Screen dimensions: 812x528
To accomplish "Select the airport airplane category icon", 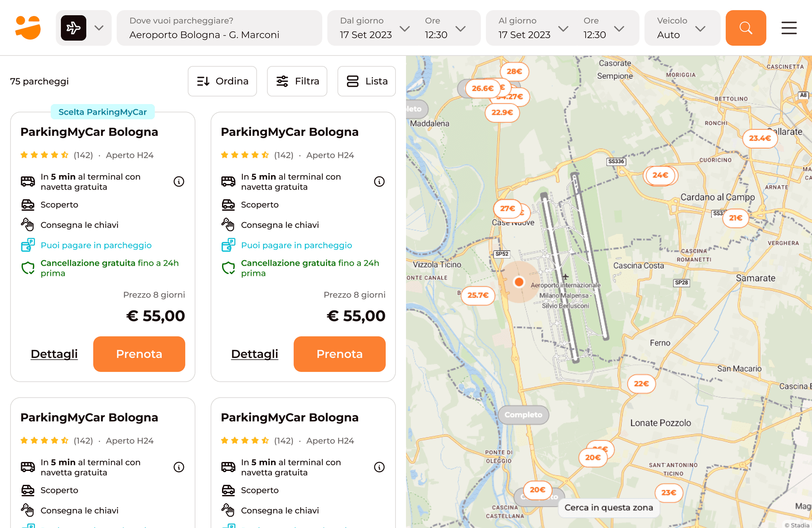I will pos(74,28).
